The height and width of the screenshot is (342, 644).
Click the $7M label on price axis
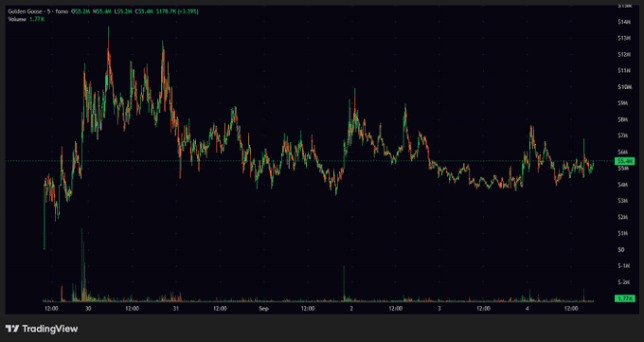tap(623, 135)
